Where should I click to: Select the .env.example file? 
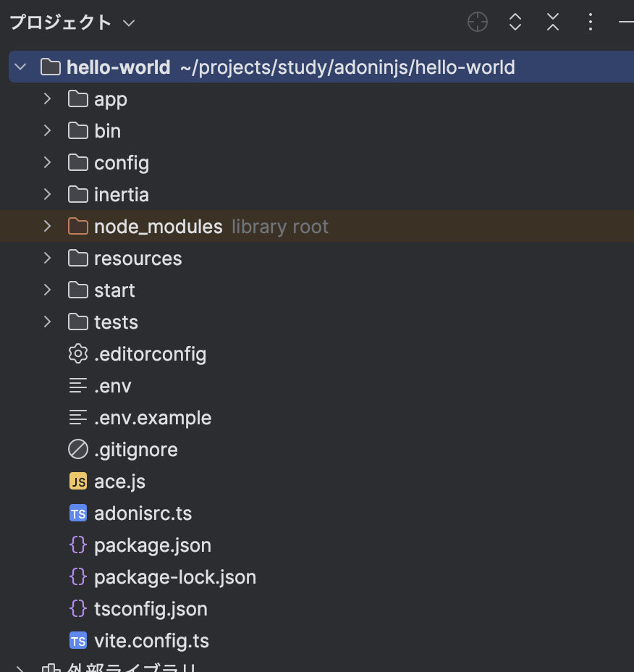(153, 417)
